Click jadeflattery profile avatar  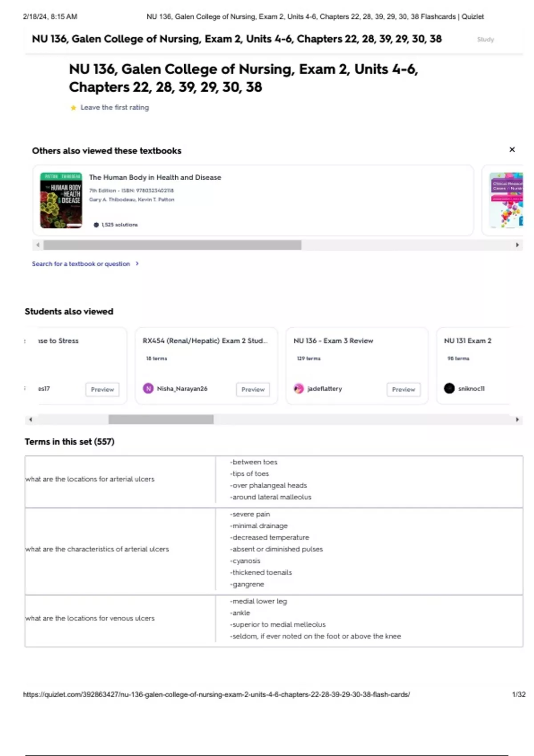pyautogui.click(x=299, y=388)
